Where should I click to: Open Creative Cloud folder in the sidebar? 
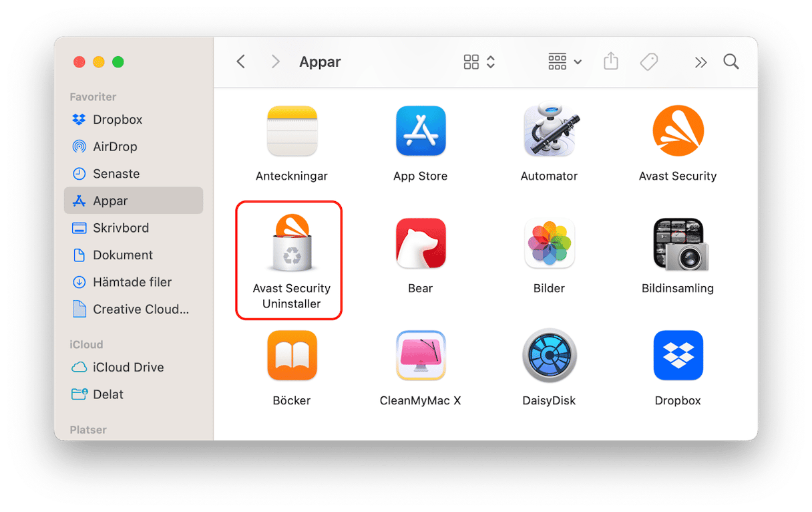[134, 309]
